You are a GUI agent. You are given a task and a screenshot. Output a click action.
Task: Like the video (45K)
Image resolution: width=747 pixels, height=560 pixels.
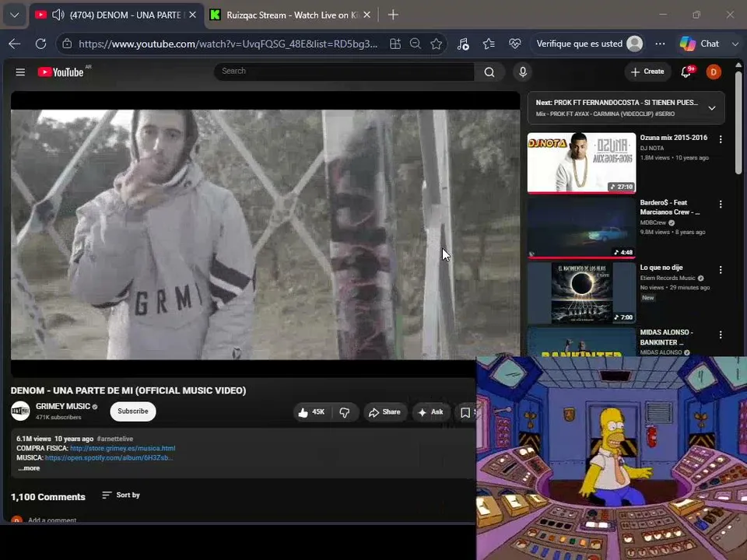(313, 412)
